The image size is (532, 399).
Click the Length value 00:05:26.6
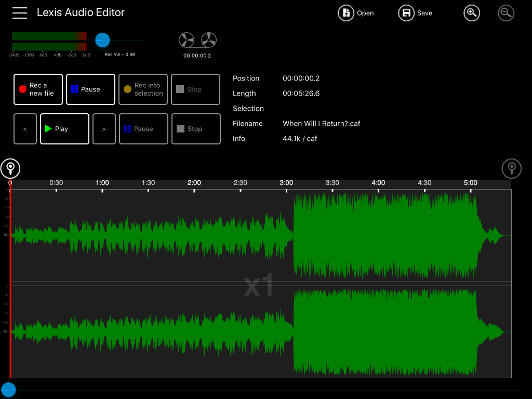301,94
